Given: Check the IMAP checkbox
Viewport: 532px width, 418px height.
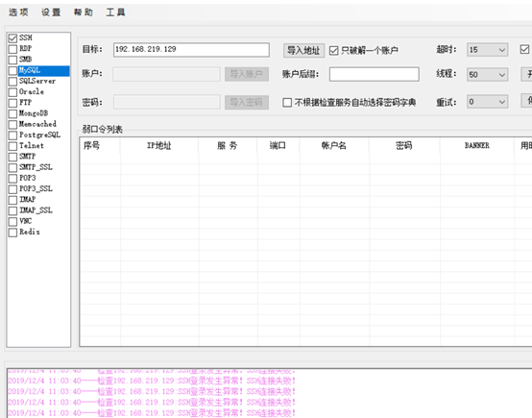Looking at the screenshot, I should [12, 200].
